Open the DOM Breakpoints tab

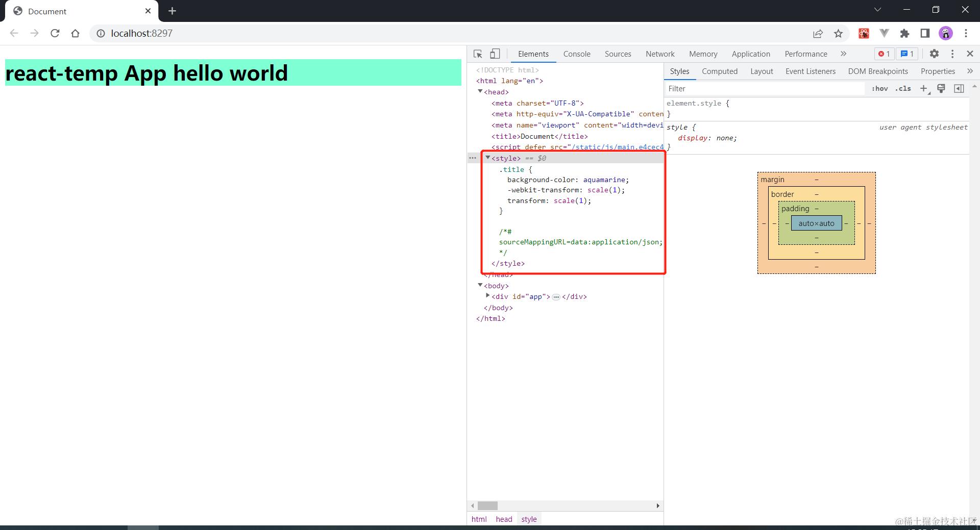pos(878,71)
